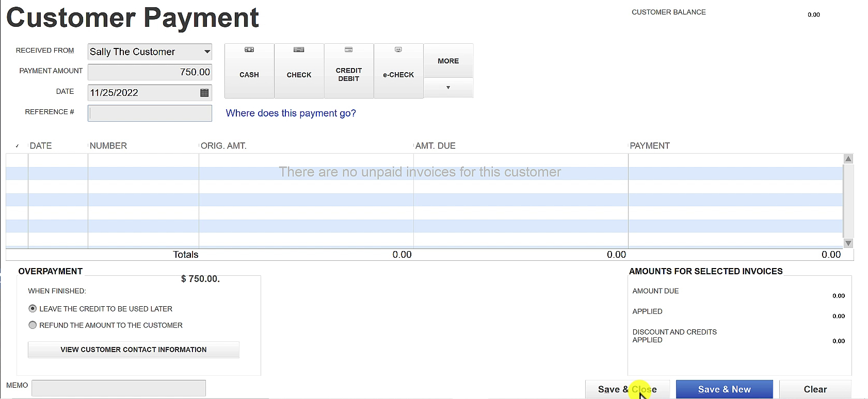Click the invoice table vertical scrollbar
Viewport: 868px width, 399px height.
(x=848, y=201)
